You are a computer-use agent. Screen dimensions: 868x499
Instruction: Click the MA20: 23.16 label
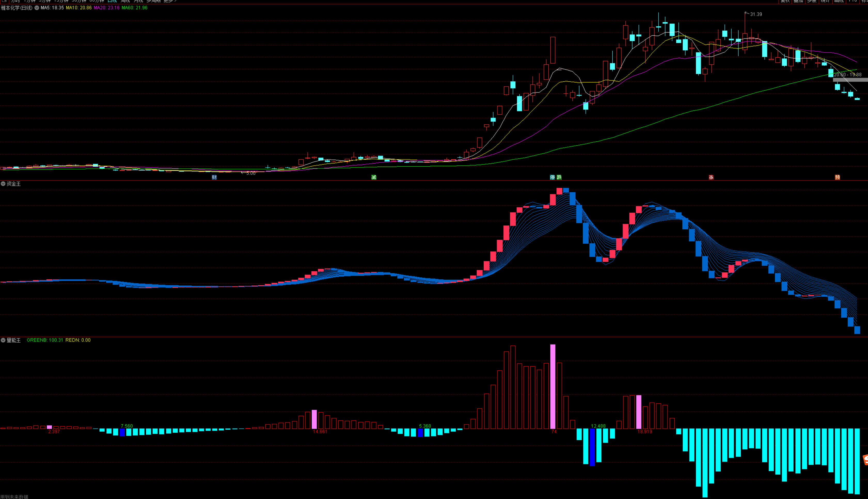pyautogui.click(x=107, y=7)
